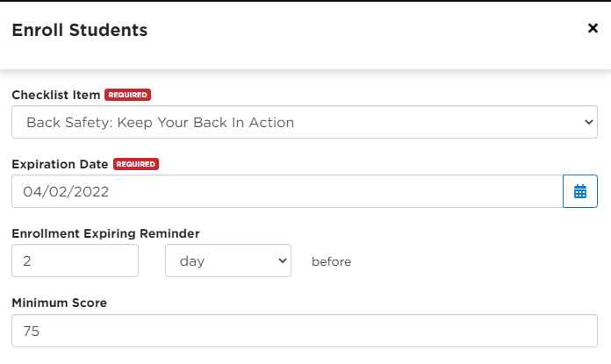Click the Expiration Date label

click(60, 164)
